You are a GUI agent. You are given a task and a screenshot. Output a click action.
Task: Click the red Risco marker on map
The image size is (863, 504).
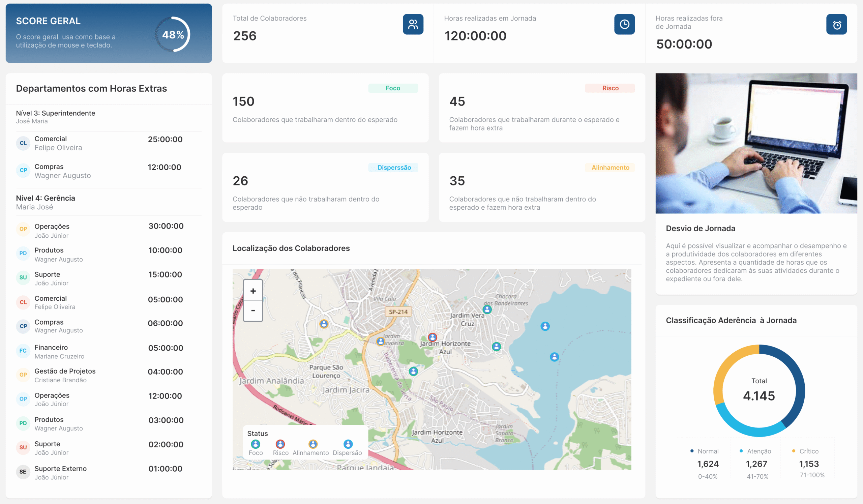432,337
